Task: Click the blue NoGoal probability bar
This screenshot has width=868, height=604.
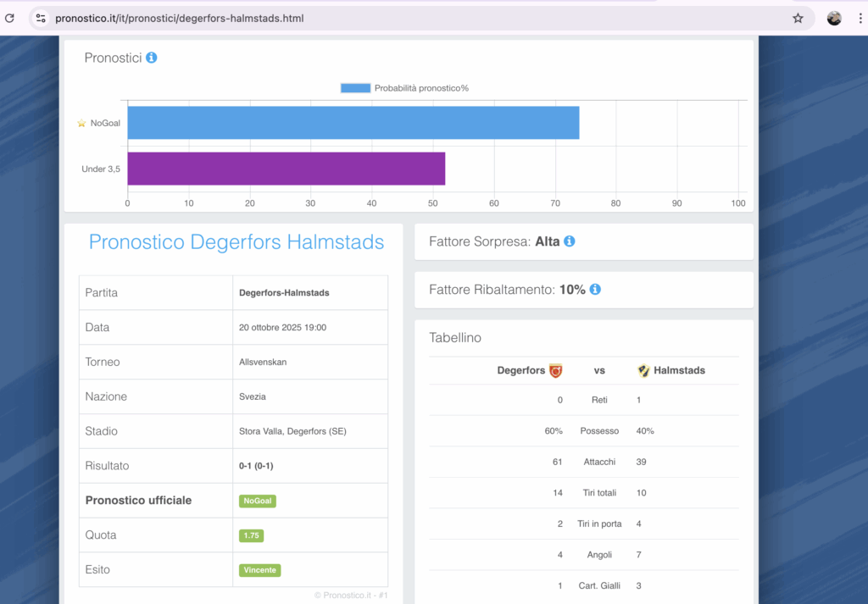Action: [x=353, y=123]
